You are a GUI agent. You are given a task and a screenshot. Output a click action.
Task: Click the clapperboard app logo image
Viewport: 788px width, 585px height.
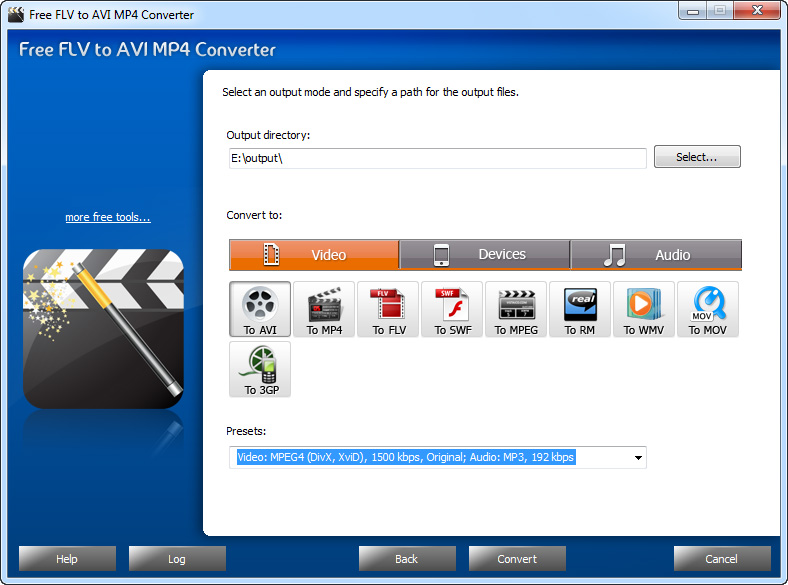pyautogui.click(x=104, y=329)
